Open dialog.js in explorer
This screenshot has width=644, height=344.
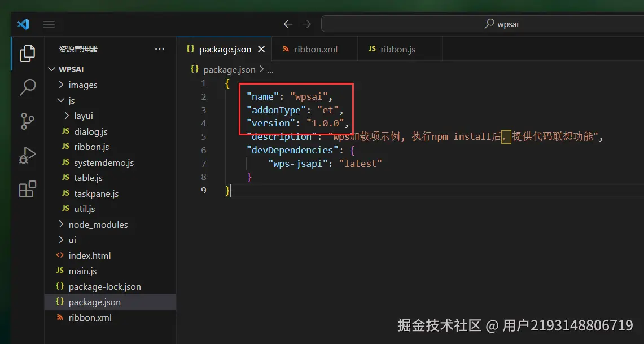click(x=110, y=132)
